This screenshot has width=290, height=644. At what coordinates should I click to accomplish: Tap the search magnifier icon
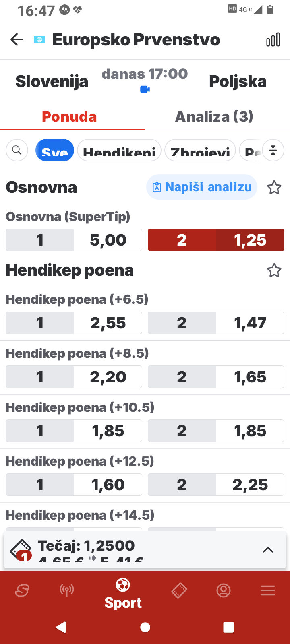tap(17, 150)
